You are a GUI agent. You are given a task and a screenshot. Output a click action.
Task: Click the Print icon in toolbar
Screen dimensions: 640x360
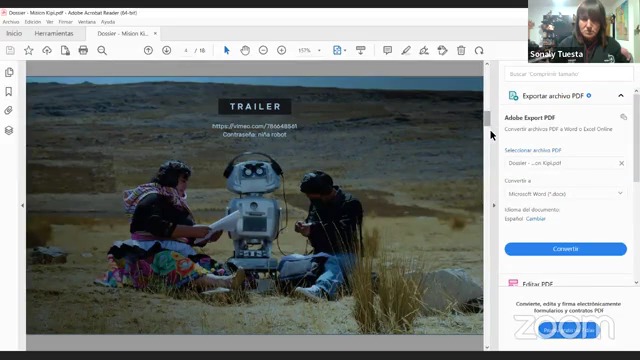[83, 50]
